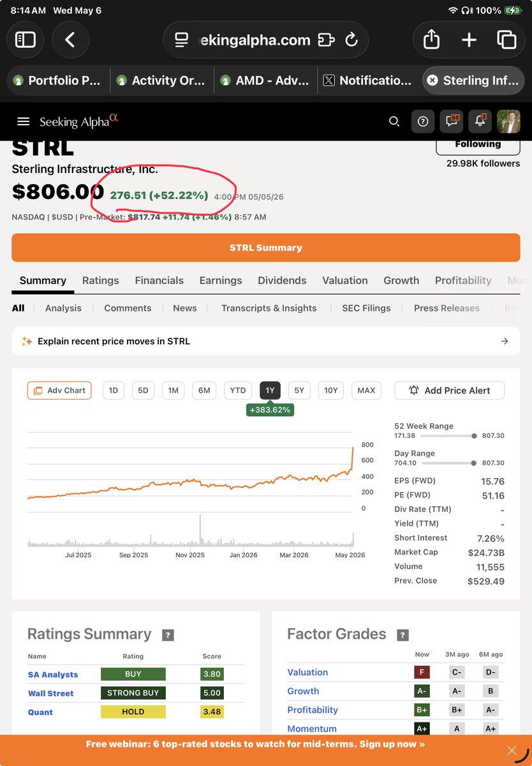Set chart range to 5Y
The width and height of the screenshot is (532, 766).
pos(300,391)
